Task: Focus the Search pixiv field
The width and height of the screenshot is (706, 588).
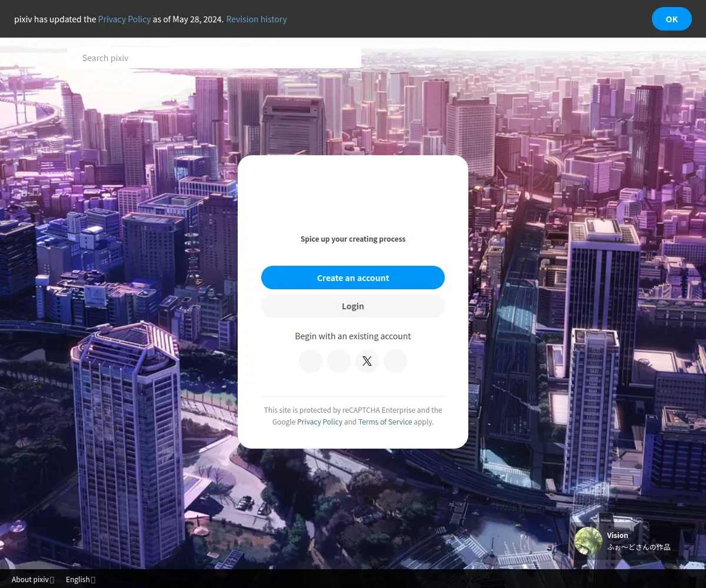Action: click(x=214, y=58)
